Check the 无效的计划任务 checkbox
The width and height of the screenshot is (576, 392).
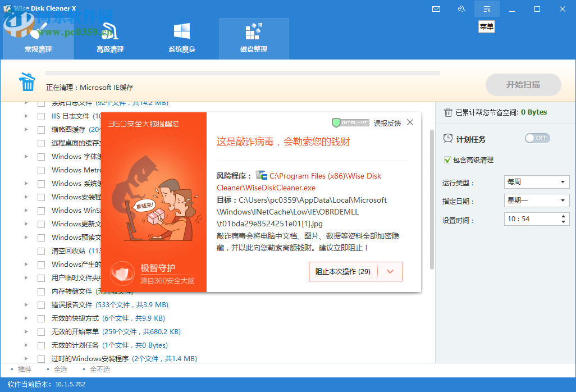coord(42,346)
